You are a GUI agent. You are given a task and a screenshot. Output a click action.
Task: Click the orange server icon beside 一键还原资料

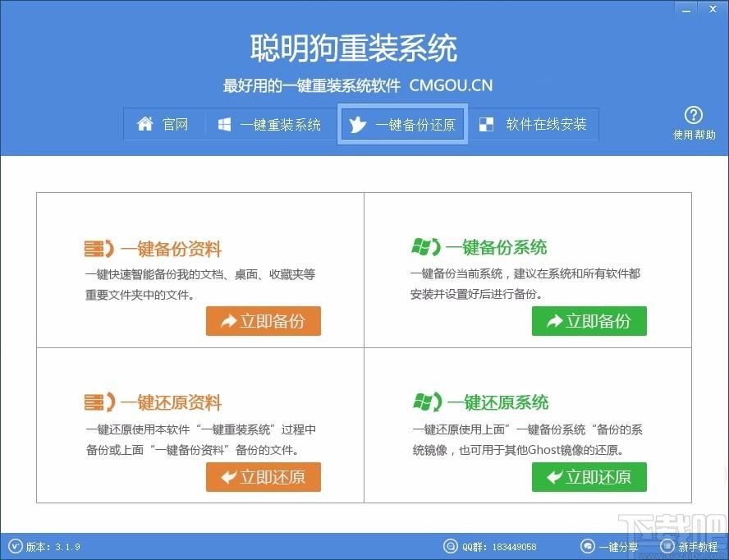[x=99, y=402]
